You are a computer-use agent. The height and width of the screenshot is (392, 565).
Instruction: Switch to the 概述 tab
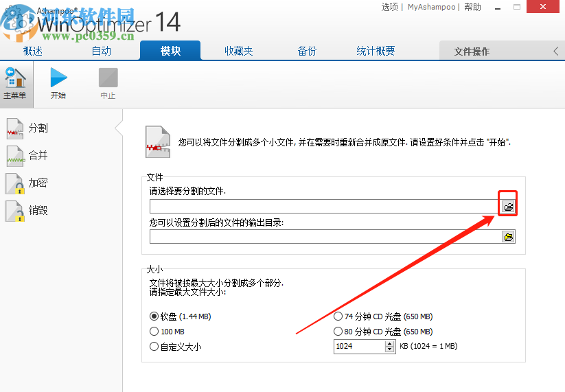33,51
